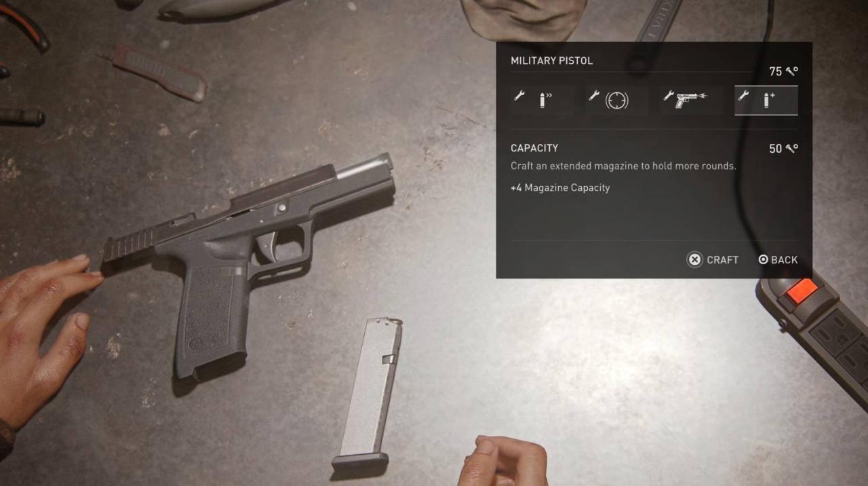Click the Capacity upgrade heading
This screenshot has width=868, height=486.
click(x=534, y=148)
